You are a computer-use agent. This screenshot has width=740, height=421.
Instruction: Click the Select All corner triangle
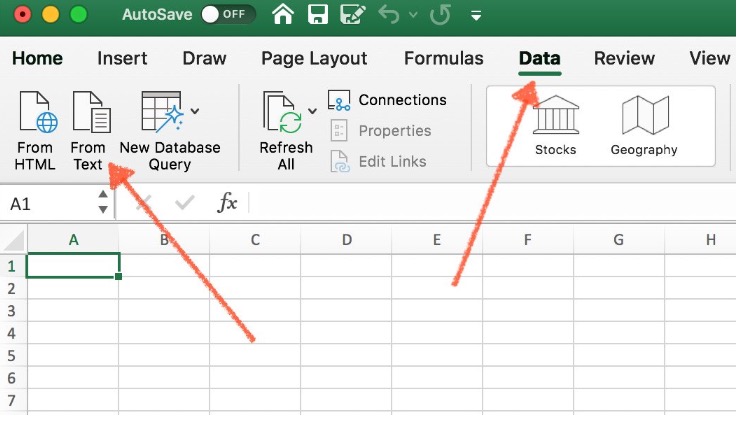tap(14, 239)
